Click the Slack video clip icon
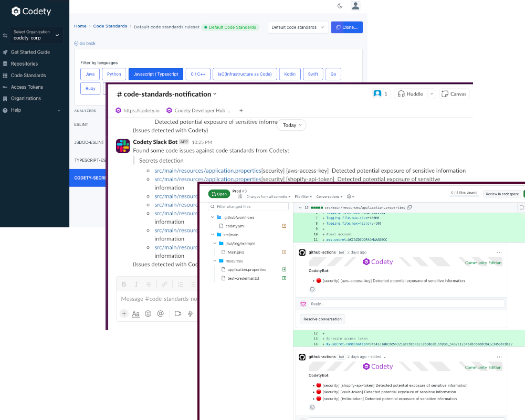This screenshot has height=420, width=525. point(178,314)
